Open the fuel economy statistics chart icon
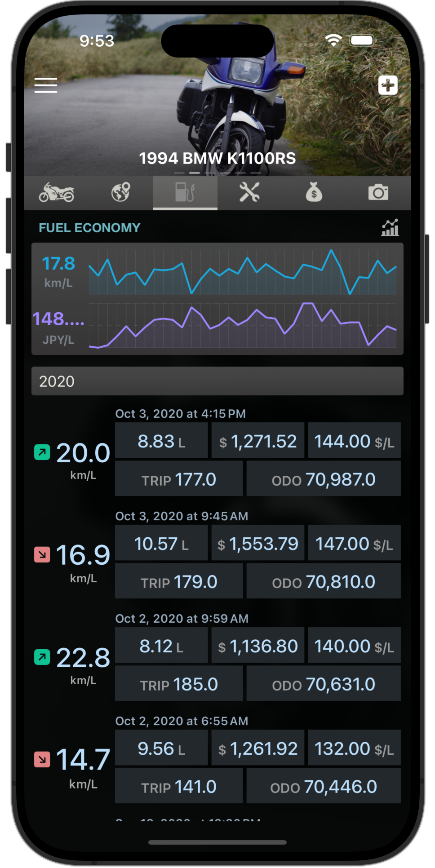435x868 pixels. (390, 228)
